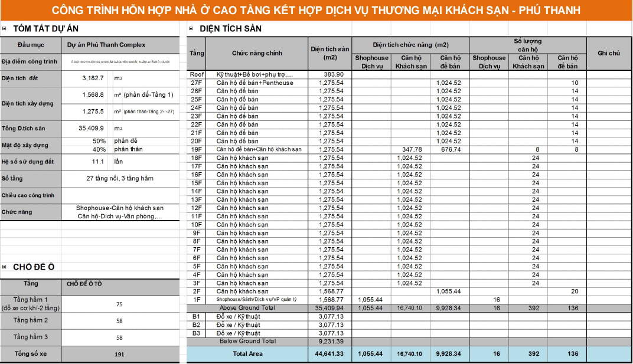The image size is (633, 364).
Task: Click the 'Below Ground Total' row label
Action: pos(247,341)
